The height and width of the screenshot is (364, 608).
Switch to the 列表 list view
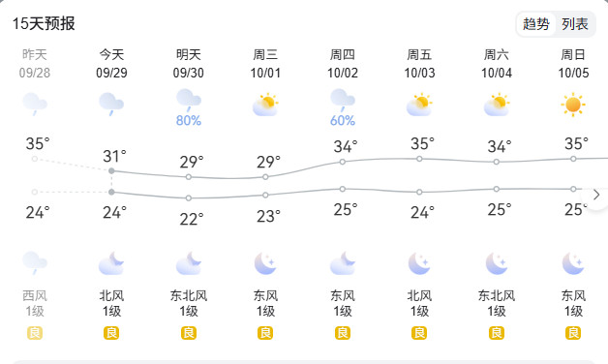coord(575,24)
